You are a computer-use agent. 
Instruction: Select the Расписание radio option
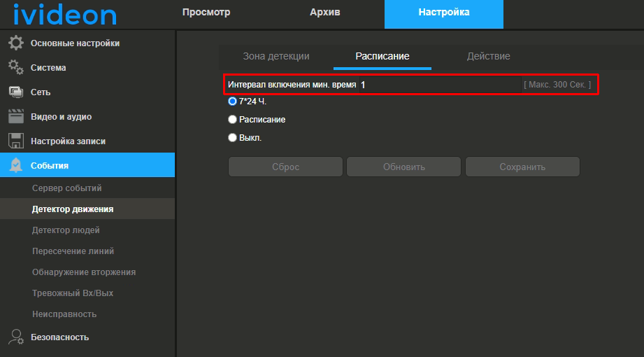[x=232, y=119]
